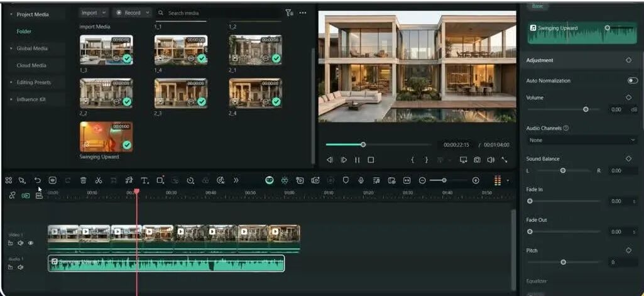
Task: Open the Import dropdown
Action: [x=93, y=13]
